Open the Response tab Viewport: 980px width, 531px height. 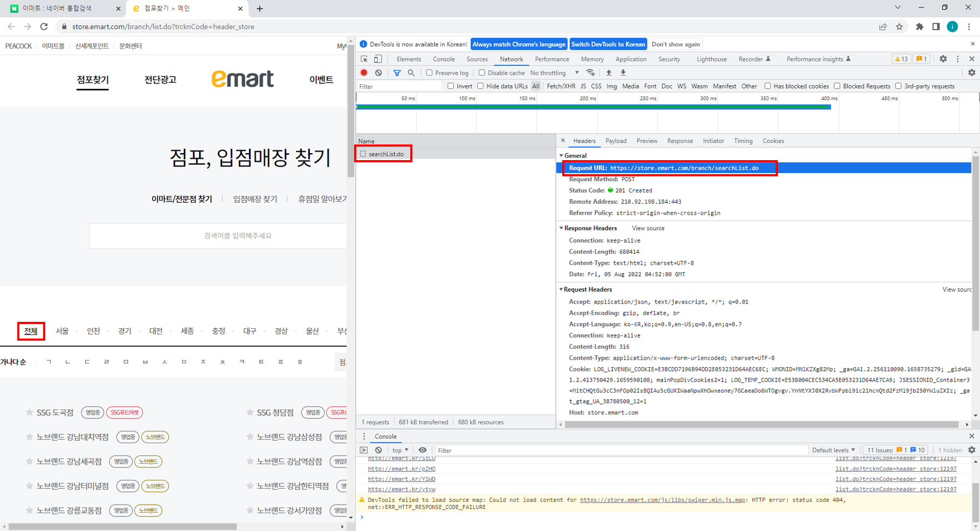point(680,141)
